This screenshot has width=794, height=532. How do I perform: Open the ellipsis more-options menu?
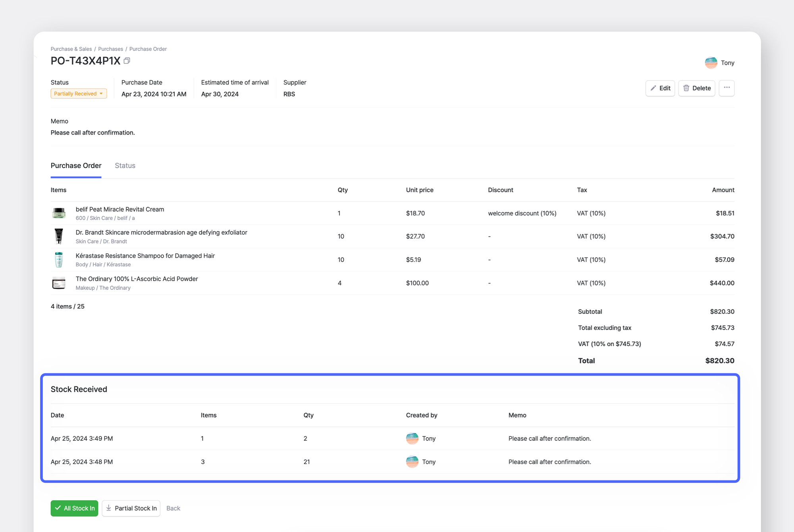point(727,88)
